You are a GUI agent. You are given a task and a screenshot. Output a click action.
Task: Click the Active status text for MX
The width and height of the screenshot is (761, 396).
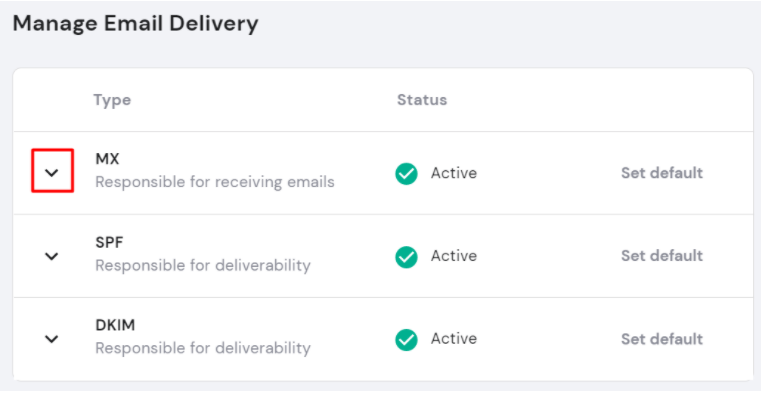tap(454, 173)
